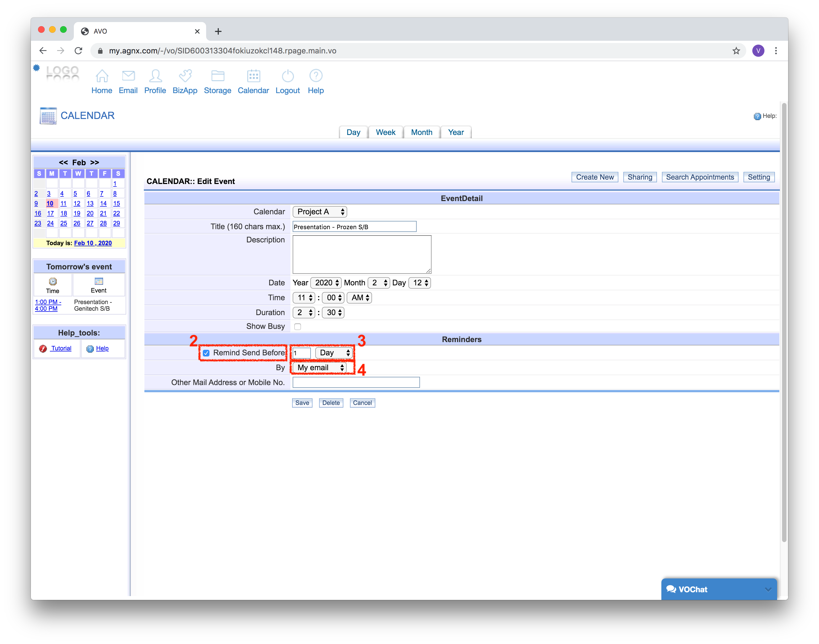This screenshot has height=644, width=819.
Task: Open Email via envelope icon
Action: point(128,76)
